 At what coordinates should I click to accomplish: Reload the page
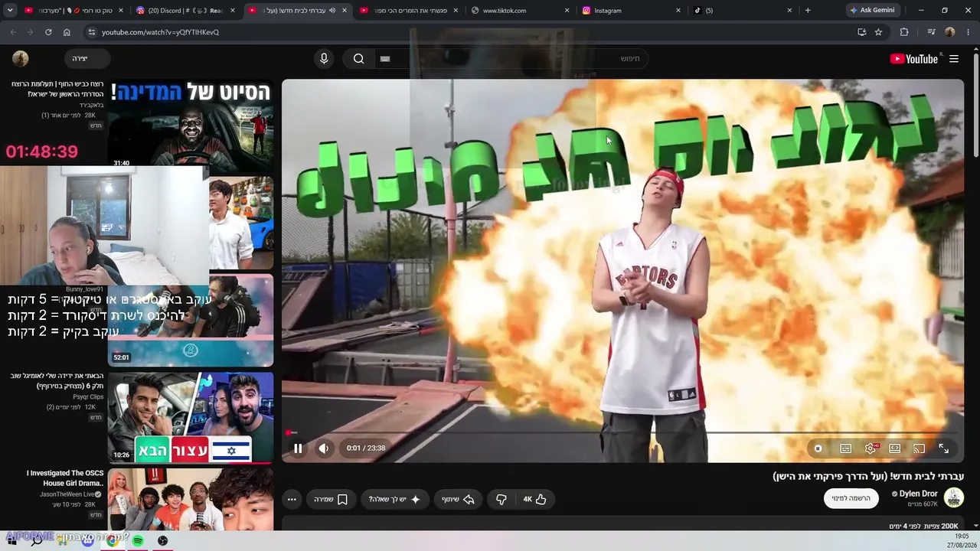[x=48, y=32]
